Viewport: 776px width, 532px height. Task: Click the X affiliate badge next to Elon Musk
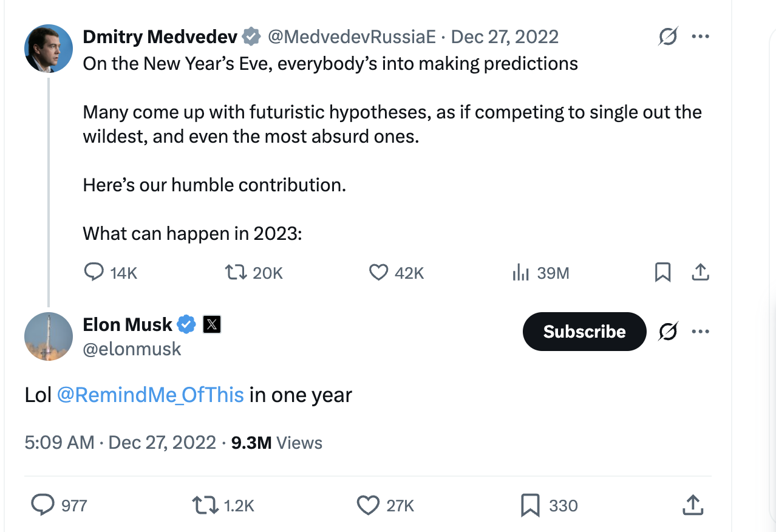211,324
